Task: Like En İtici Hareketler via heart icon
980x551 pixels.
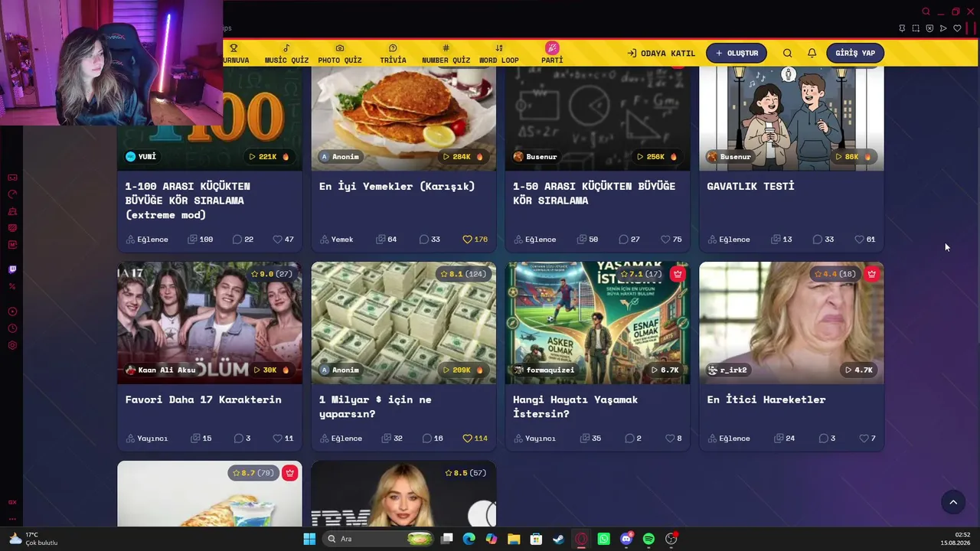Action: (864, 439)
